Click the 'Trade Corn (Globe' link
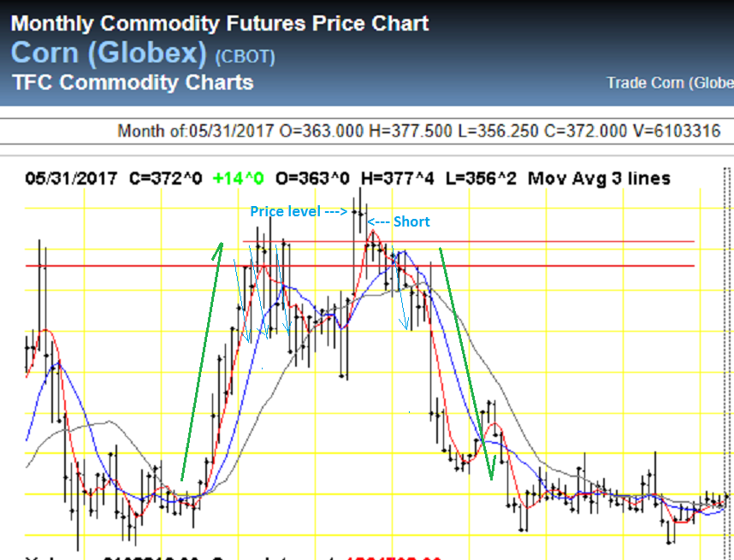 (x=671, y=83)
